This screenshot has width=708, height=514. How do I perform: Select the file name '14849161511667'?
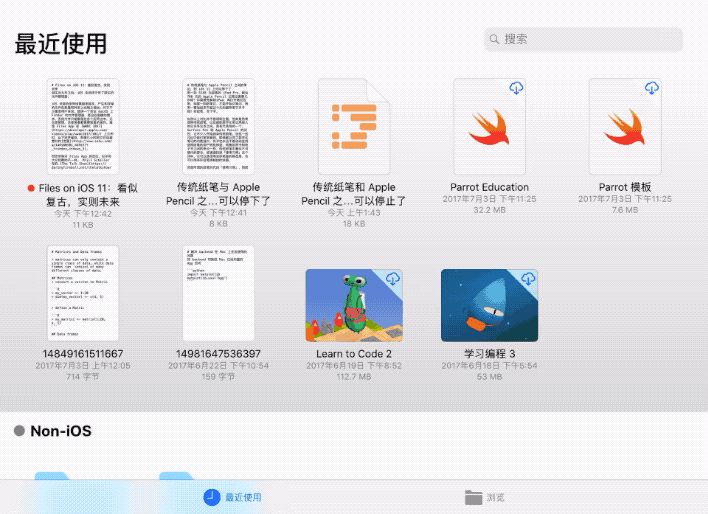tap(83, 354)
